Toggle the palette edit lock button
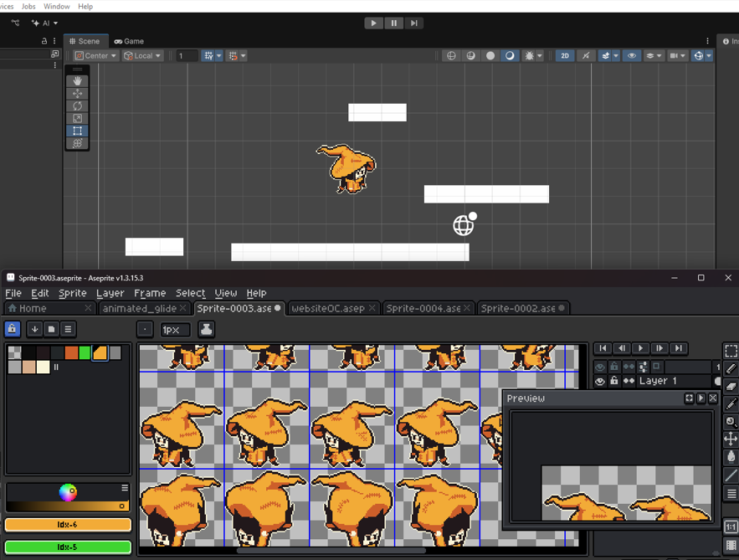 [x=13, y=329]
